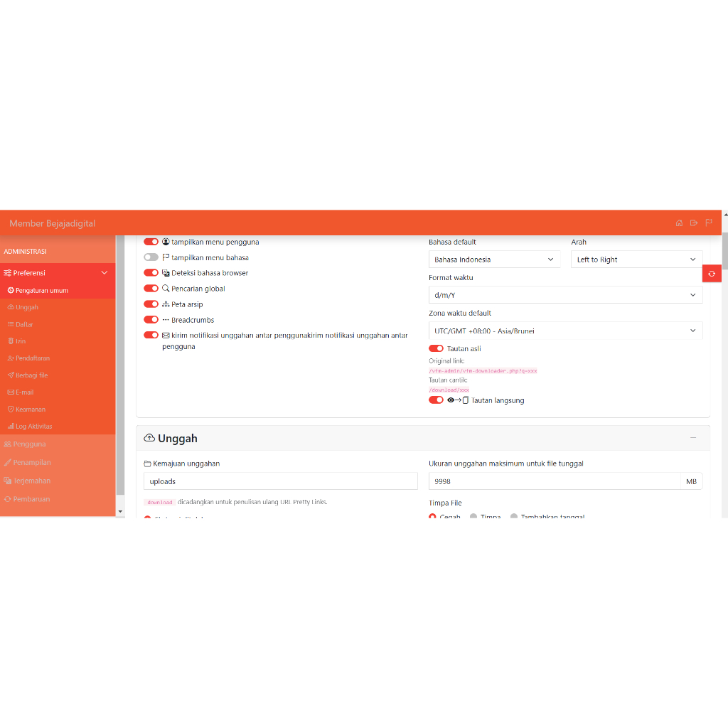Click the magnifier icon beside Pencarian global

[x=166, y=289]
